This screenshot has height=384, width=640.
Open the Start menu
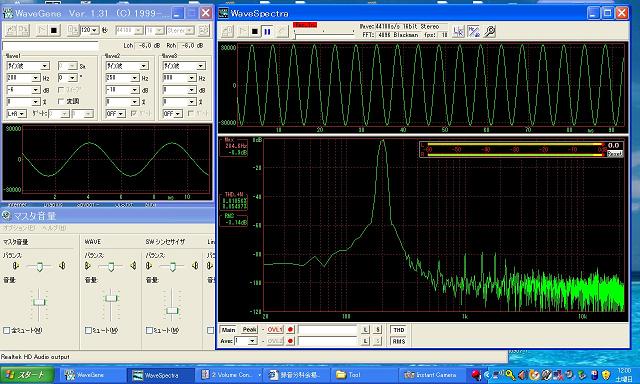(27, 375)
